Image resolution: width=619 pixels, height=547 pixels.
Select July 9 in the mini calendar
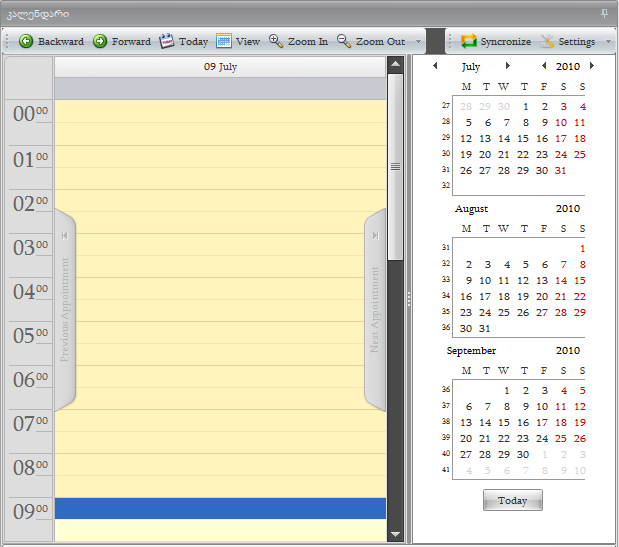[544, 123]
